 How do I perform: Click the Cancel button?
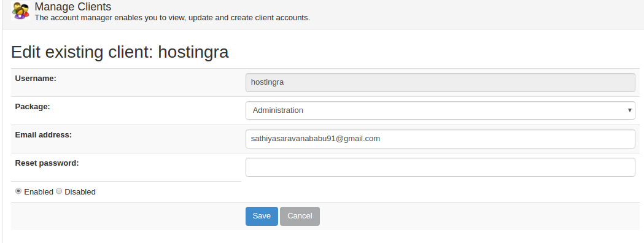click(x=300, y=216)
